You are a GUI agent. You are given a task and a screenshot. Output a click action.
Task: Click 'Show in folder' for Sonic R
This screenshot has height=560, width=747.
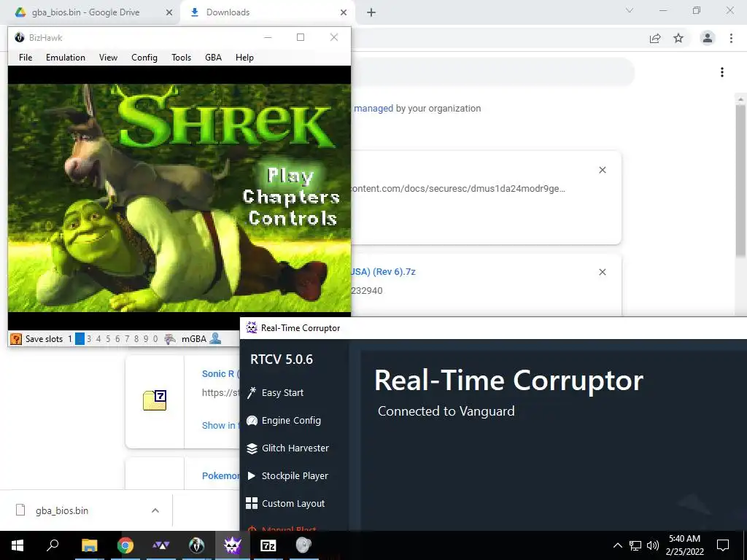[x=220, y=425]
